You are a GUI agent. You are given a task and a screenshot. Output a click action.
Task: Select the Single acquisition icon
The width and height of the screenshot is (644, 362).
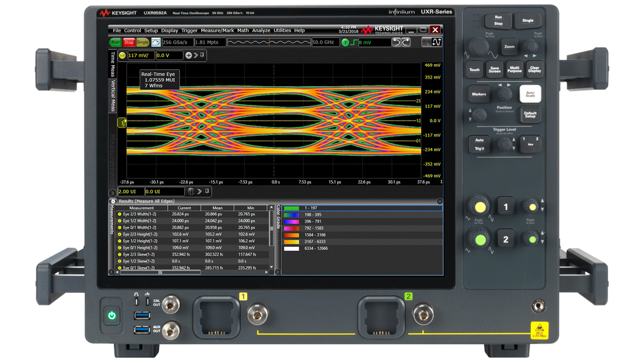pyautogui.click(x=141, y=42)
